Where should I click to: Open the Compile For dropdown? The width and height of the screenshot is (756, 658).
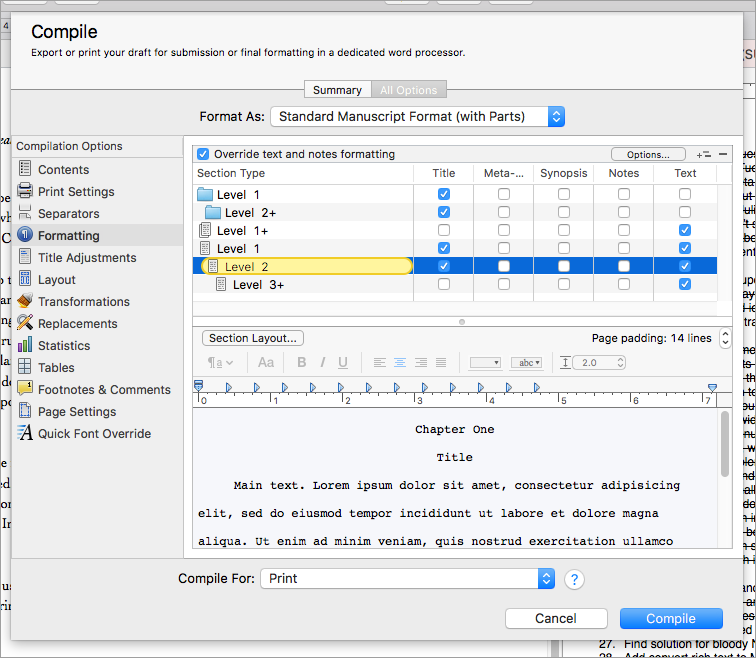[407, 579]
